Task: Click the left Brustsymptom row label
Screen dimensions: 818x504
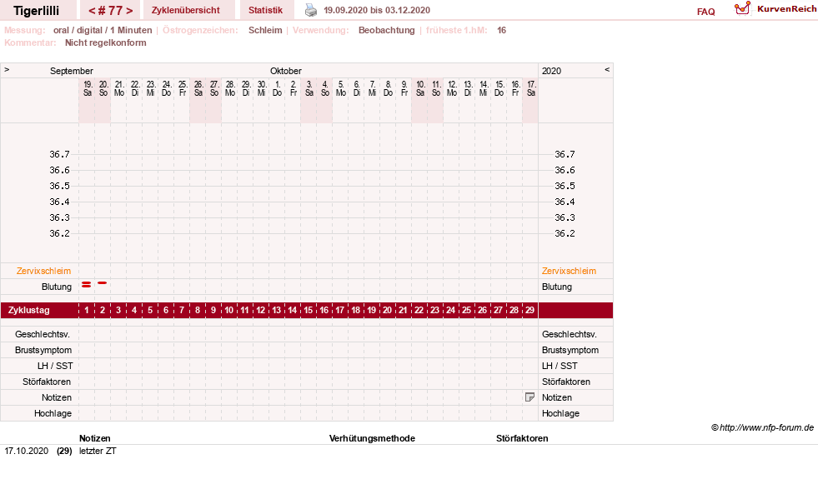Action: (x=43, y=350)
